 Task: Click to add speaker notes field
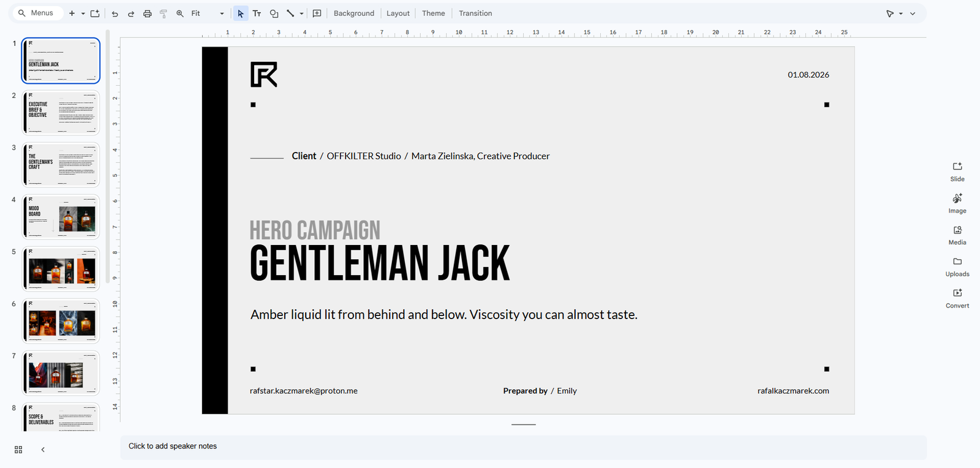click(523, 447)
